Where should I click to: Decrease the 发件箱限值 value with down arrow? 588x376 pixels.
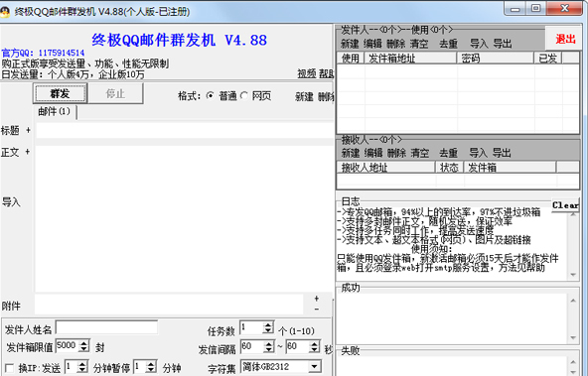pos(84,348)
